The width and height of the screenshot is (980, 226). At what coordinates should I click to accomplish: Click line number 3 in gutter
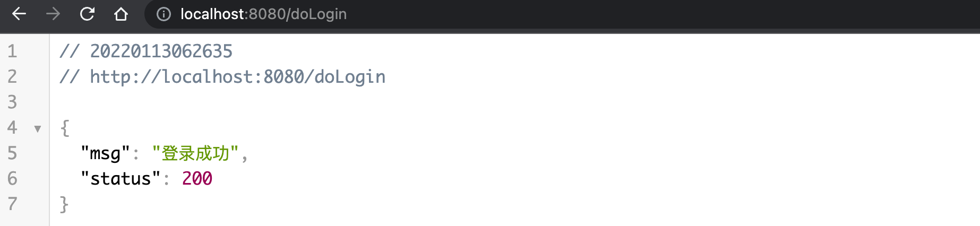12,102
